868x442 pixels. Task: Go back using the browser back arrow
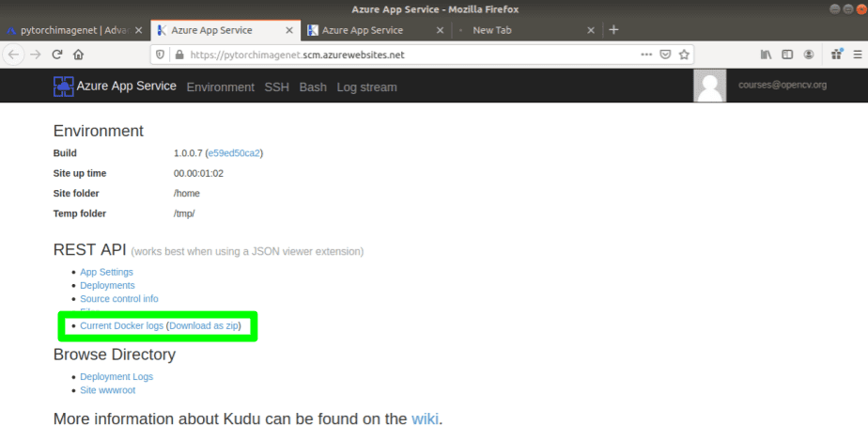point(14,55)
